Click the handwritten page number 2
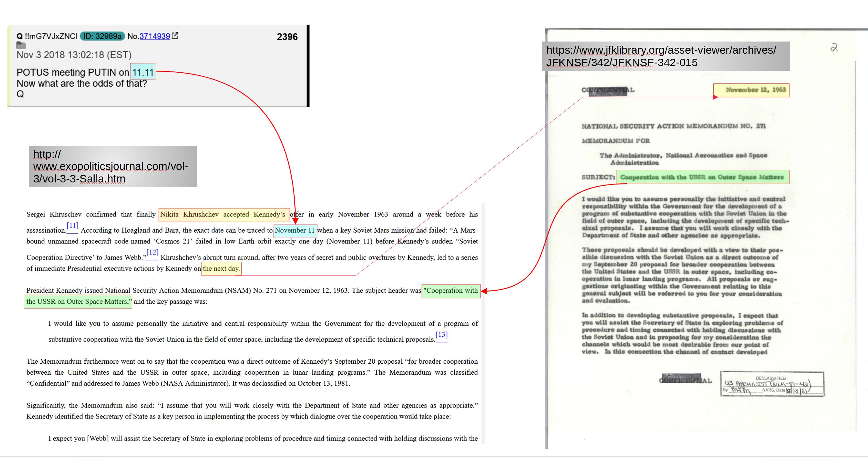The width and height of the screenshot is (868, 458). pos(834,47)
